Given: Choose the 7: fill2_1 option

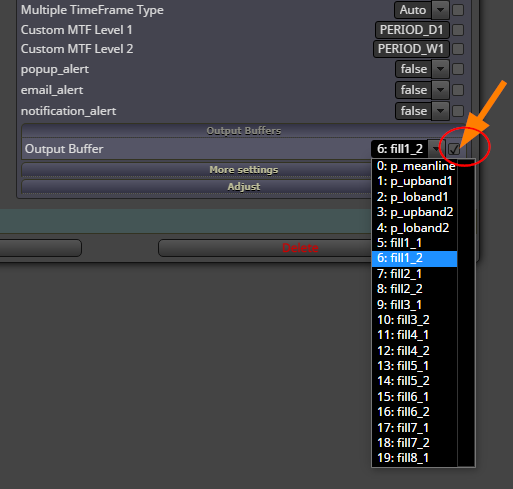Looking at the screenshot, I should (x=414, y=274).
